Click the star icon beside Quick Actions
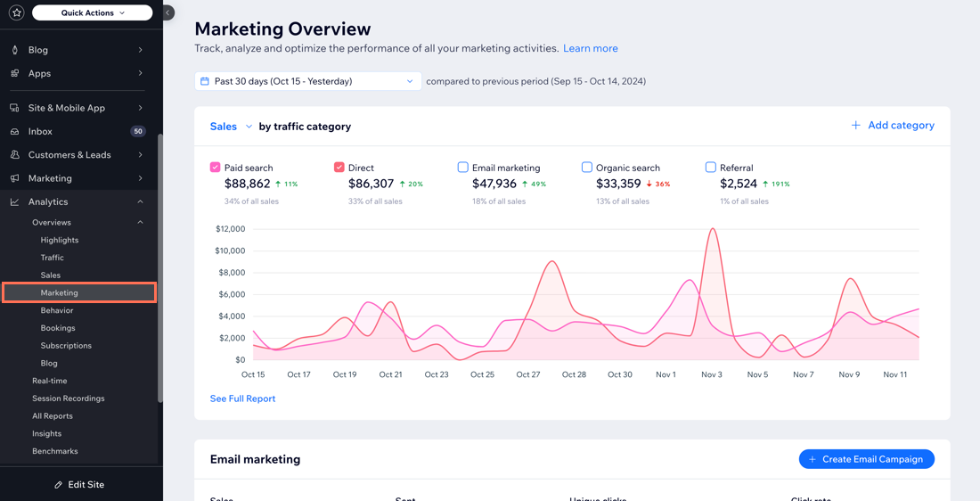 [x=16, y=12]
